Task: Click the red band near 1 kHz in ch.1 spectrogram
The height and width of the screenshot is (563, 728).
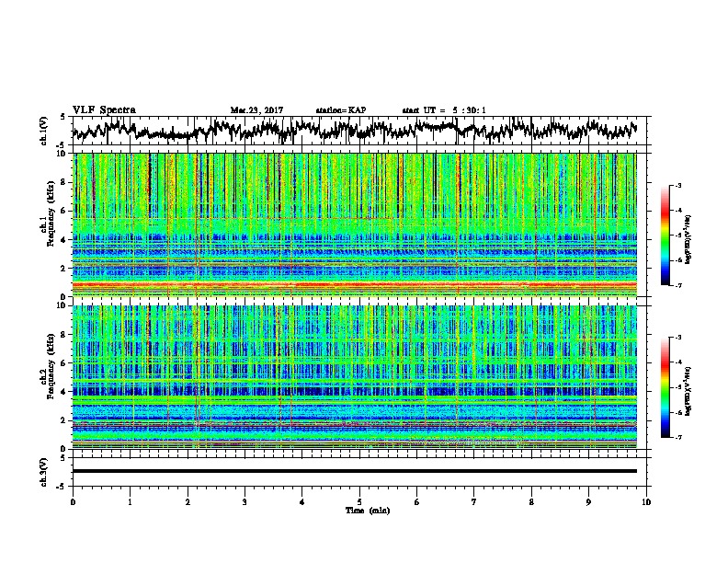Action: (x=354, y=284)
